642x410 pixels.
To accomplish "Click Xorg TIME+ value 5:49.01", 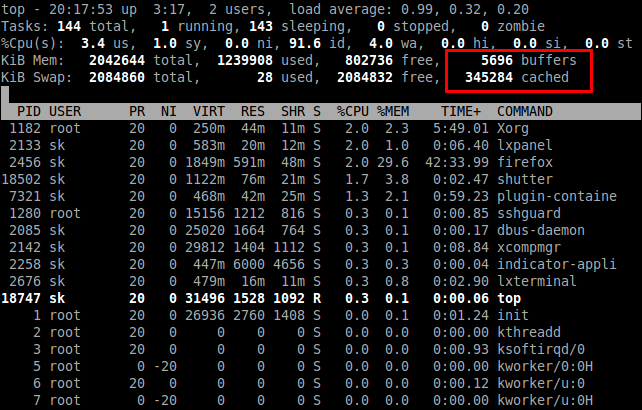I will point(461,129).
